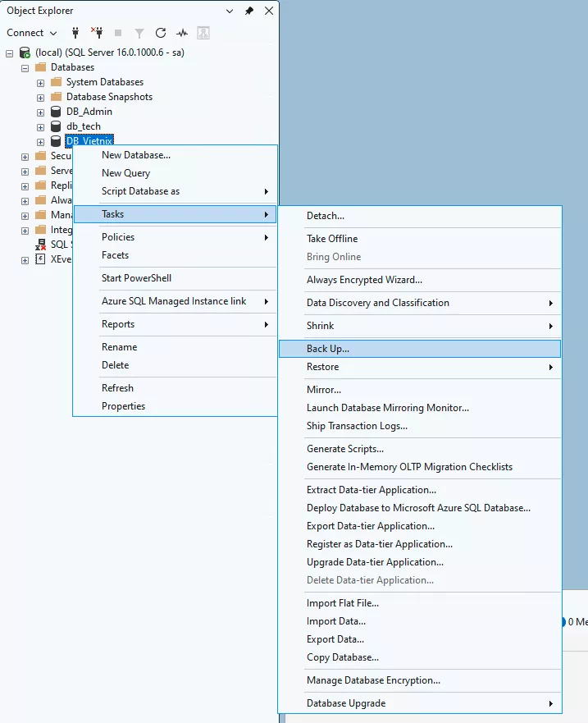Open the Connect dropdown

pyautogui.click(x=31, y=33)
